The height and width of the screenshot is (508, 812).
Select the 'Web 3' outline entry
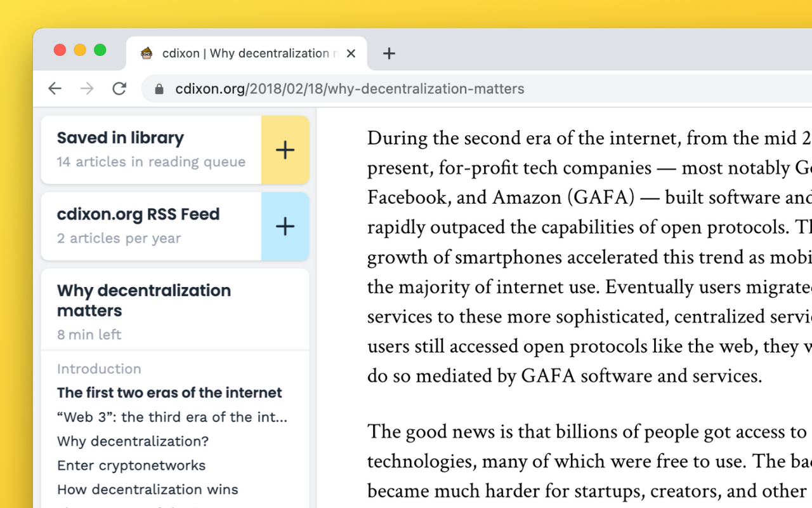tap(171, 417)
